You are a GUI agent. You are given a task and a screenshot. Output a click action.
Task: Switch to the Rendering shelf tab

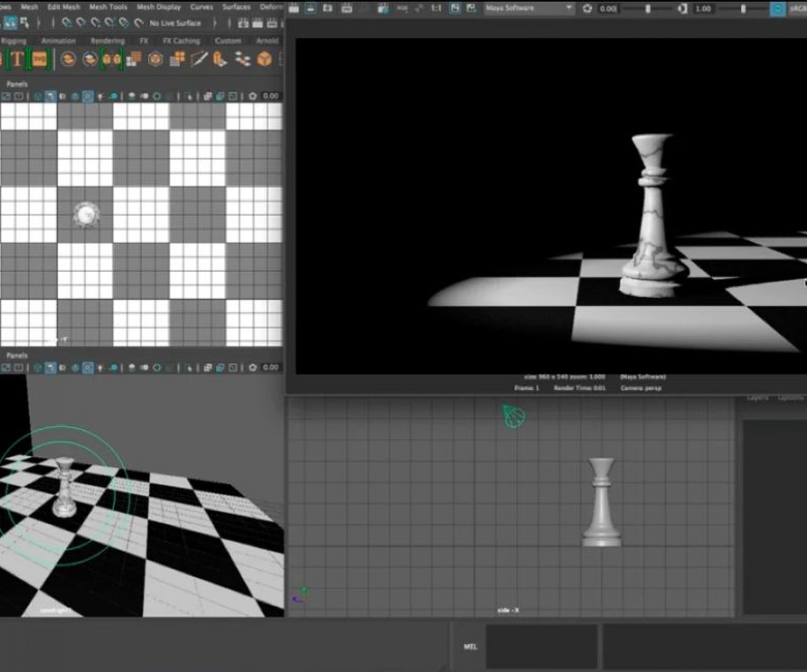[108, 41]
